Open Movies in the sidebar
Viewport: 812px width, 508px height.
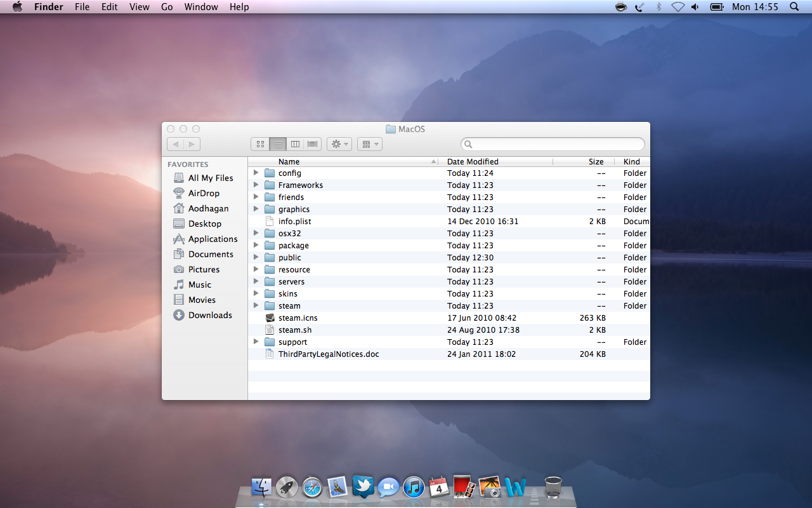[194, 300]
